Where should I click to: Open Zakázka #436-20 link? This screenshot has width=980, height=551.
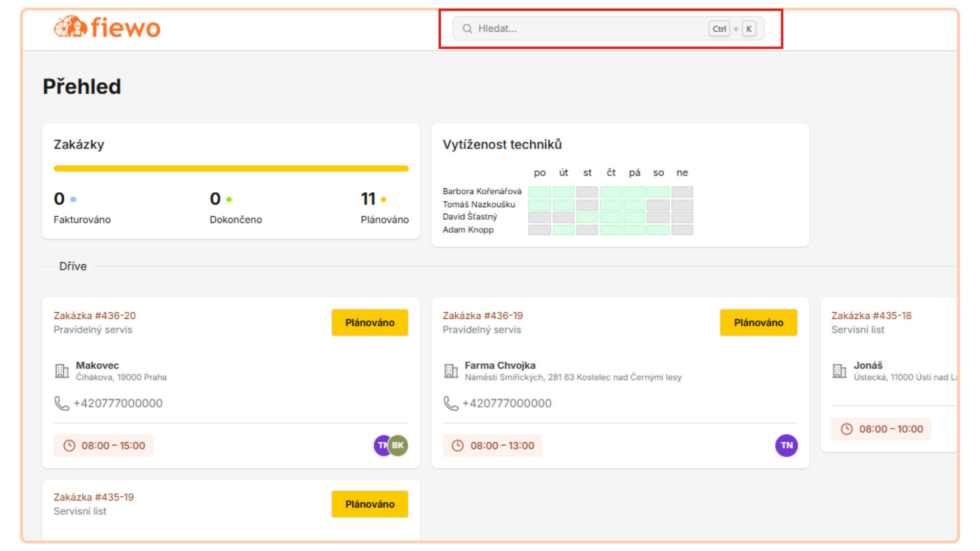click(x=95, y=315)
